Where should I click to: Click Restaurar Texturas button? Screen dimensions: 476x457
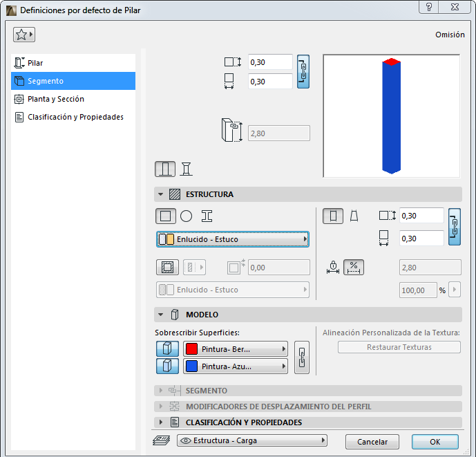[399, 347]
